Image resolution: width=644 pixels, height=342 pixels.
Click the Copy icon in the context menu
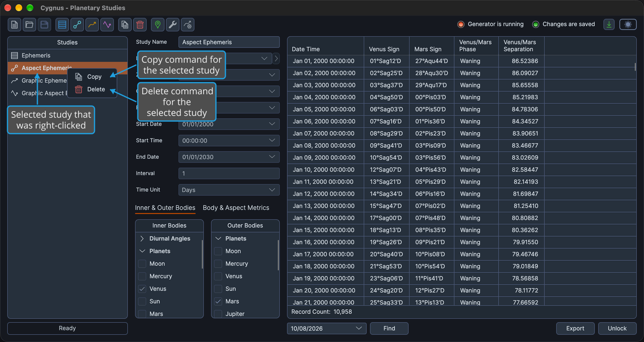79,77
